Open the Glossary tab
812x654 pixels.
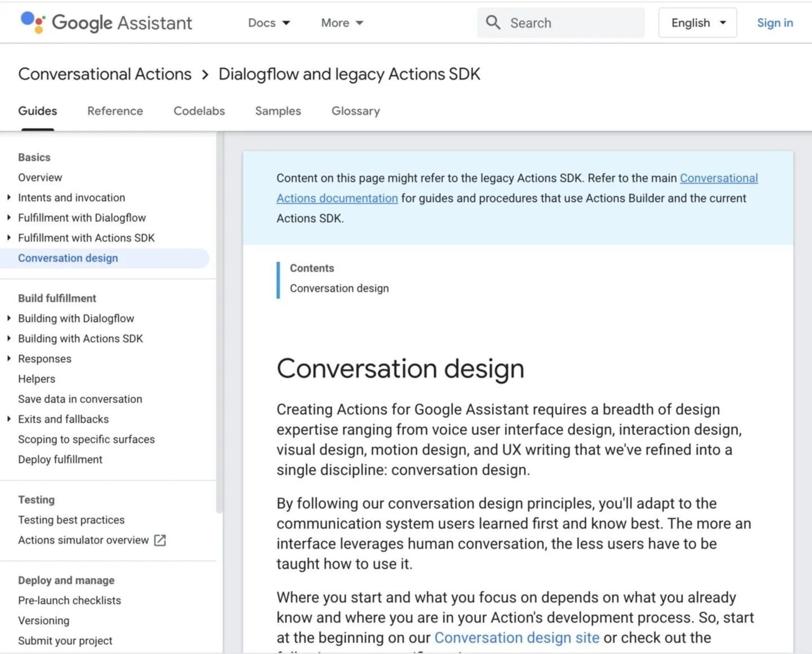[x=356, y=111]
